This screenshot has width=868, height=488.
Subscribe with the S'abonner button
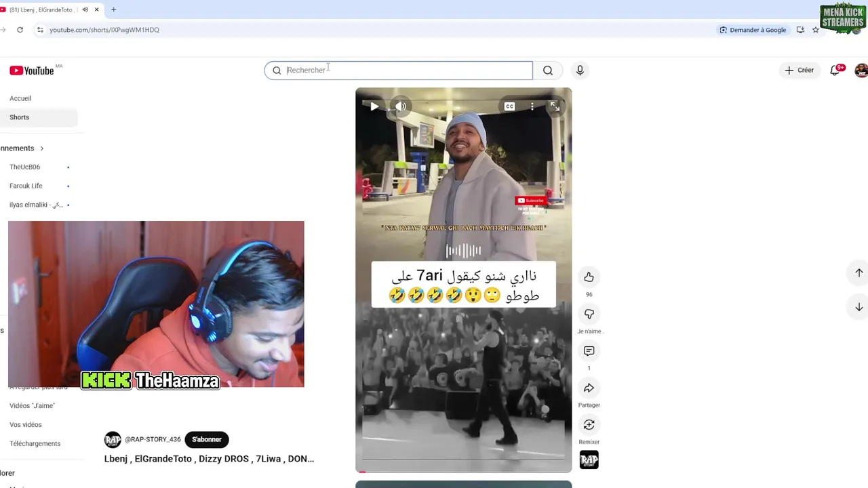[x=207, y=439]
